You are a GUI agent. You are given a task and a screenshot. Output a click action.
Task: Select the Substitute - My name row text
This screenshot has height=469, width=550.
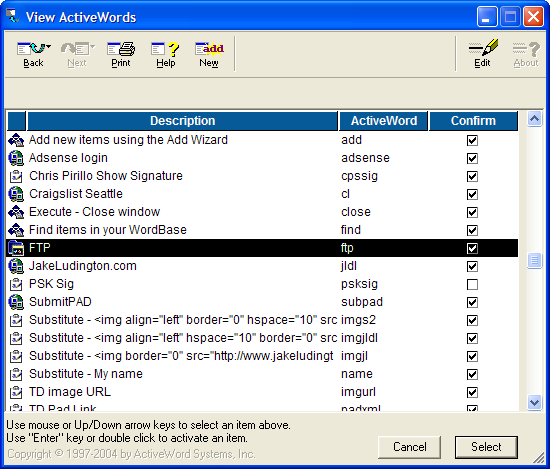(x=86, y=374)
